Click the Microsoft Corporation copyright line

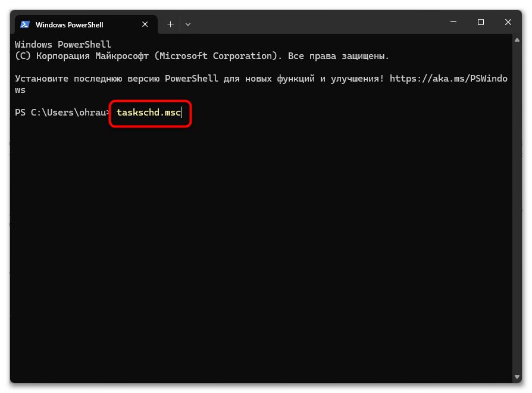click(202, 56)
